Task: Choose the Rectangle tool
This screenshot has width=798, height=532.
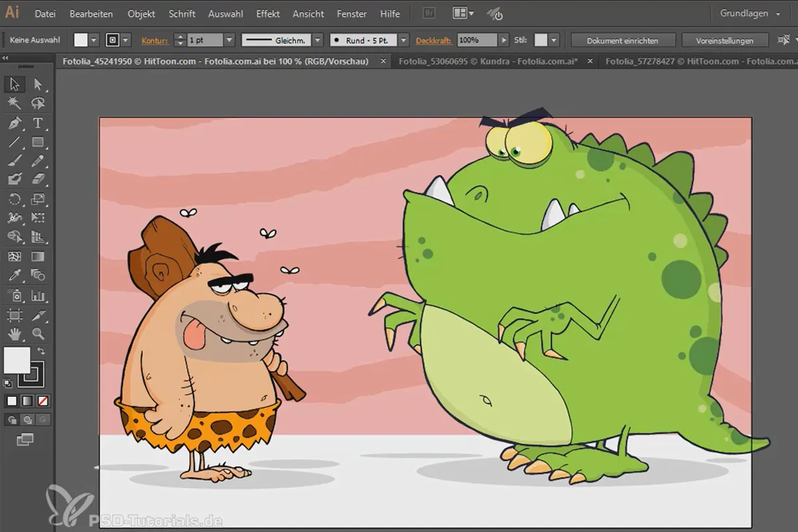Action: click(x=38, y=142)
